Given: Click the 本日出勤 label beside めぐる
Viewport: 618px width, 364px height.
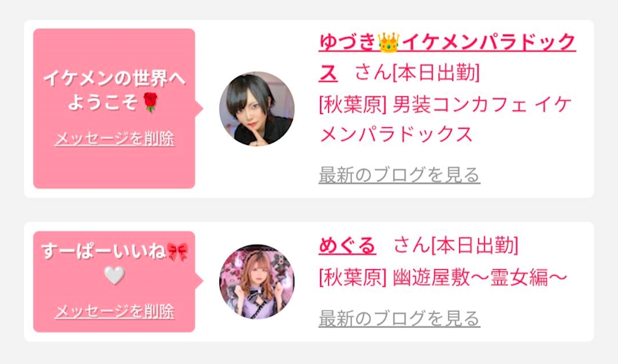Looking at the screenshot, I should (x=475, y=246).
